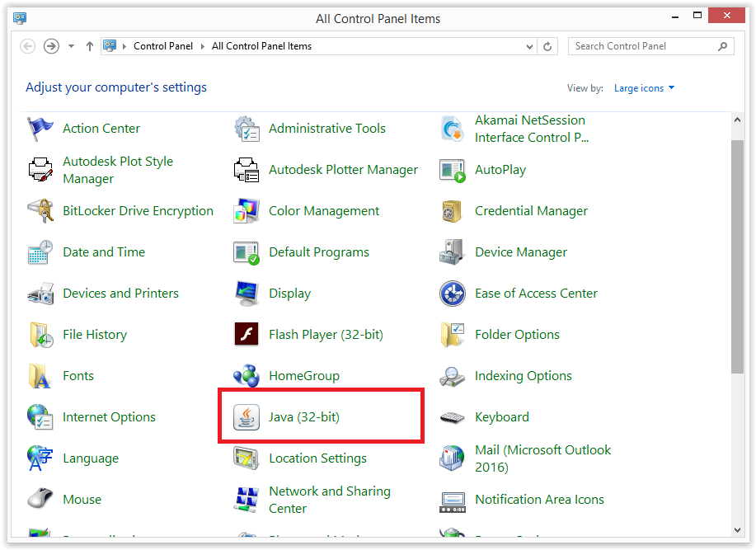Click the Akamai NetSession icon
The width and height of the screenshot is (756, 550).
click(453, 129)
